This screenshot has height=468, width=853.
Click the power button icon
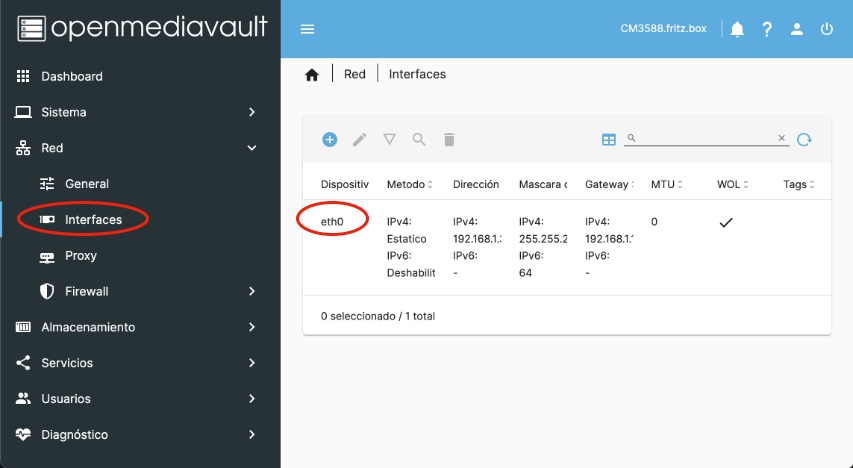pyautogui.click(x=826, y=29)
